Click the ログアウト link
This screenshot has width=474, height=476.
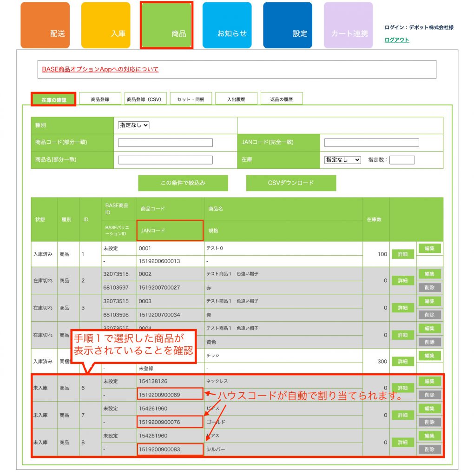coord(397,40)
